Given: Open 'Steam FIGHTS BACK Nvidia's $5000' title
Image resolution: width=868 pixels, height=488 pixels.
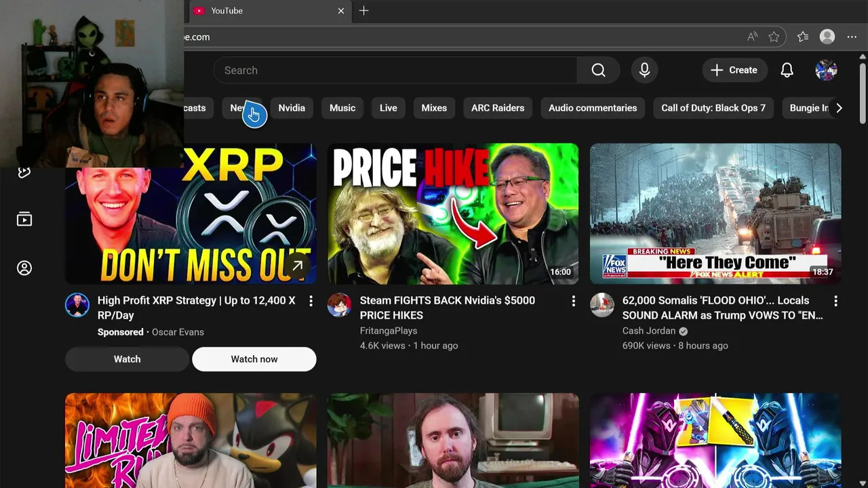Looking at the screenshot, I should [448, 308].
